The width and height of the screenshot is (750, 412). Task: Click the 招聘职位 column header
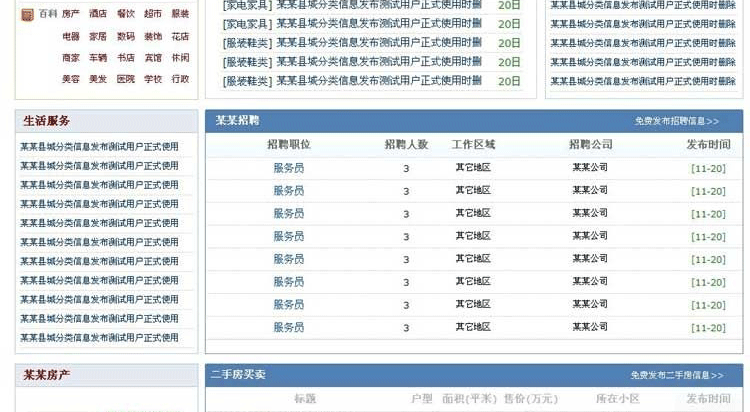289,145
